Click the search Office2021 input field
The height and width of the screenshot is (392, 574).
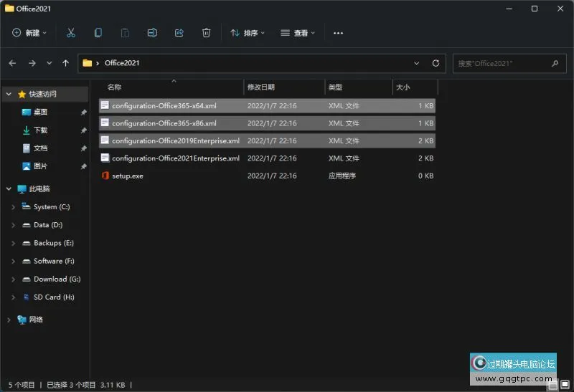[508, 63]
